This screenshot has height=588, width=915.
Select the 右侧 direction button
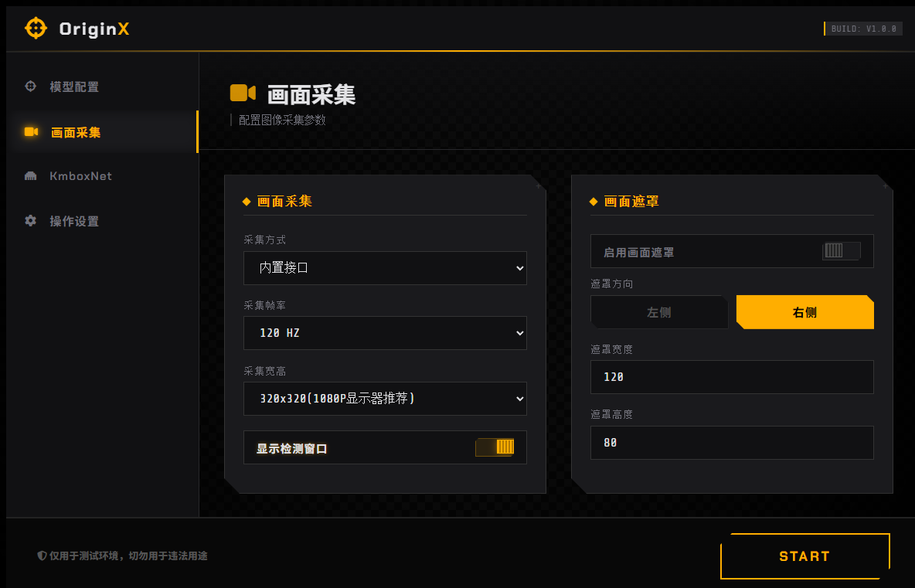tap(804, 311)
